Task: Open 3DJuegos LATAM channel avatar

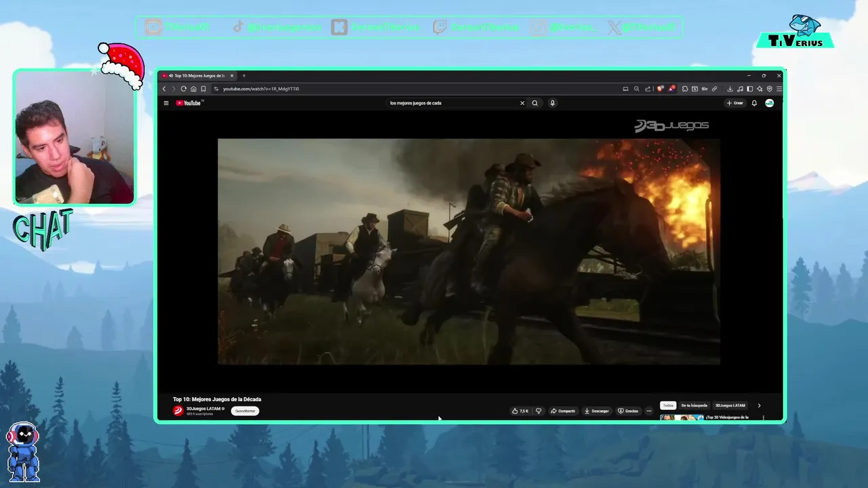Action: pos(178,411)
